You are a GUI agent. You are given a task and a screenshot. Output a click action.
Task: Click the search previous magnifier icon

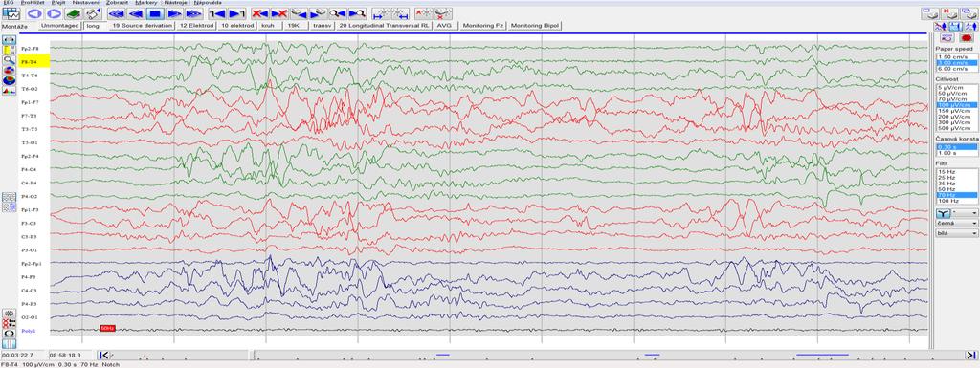[338, 13]
